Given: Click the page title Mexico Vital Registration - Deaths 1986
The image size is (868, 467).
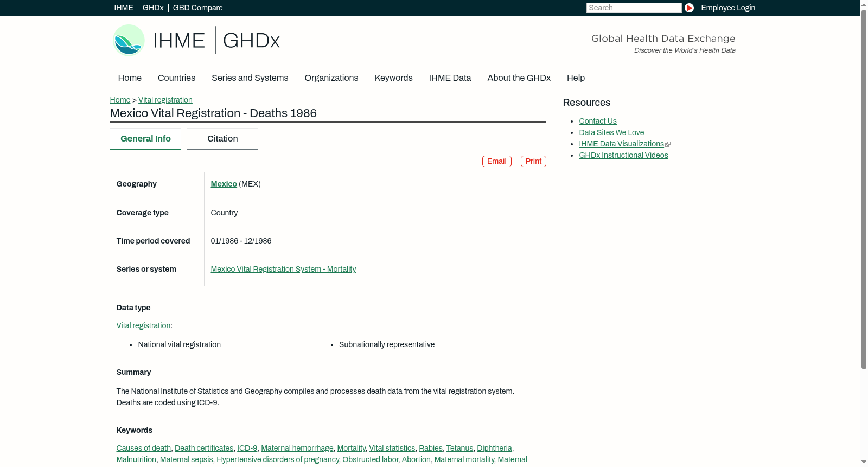Looking at the screenshot, I should coord(213,113).
